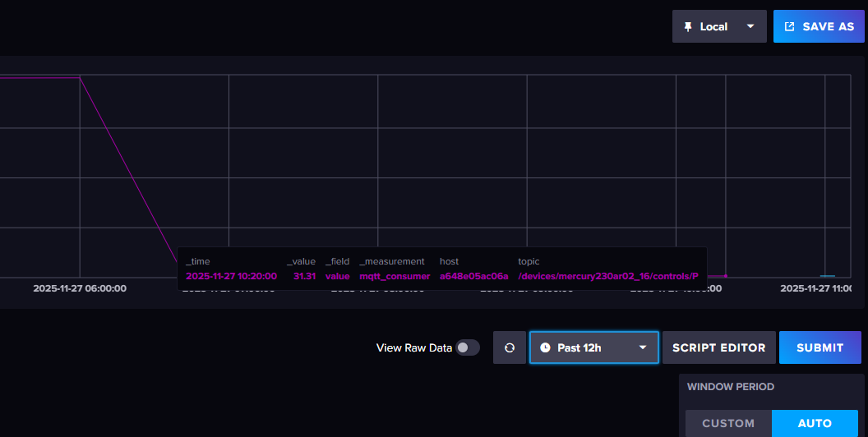The image size is (868, 437).
Task: Click the refresh query icon
Action: pos(510,347)
